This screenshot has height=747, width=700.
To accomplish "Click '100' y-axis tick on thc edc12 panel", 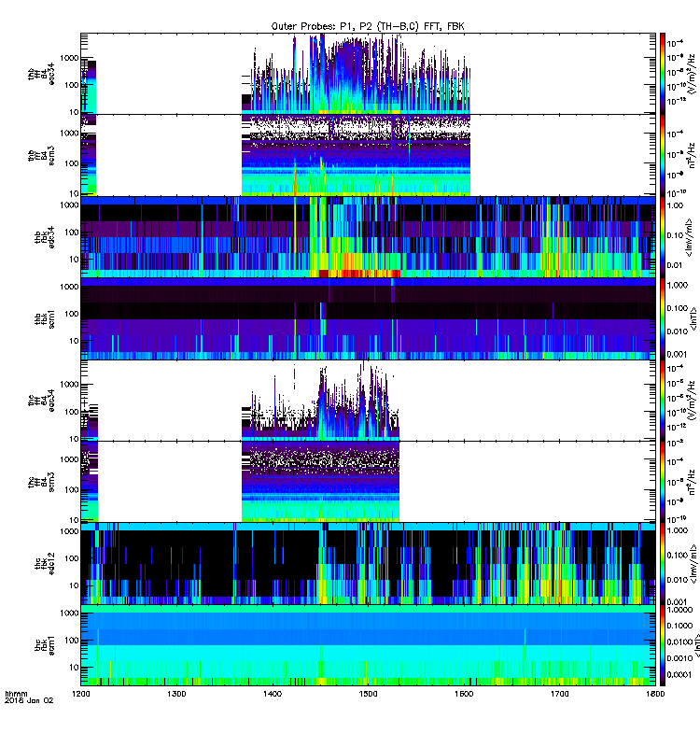I will (72, 557).
